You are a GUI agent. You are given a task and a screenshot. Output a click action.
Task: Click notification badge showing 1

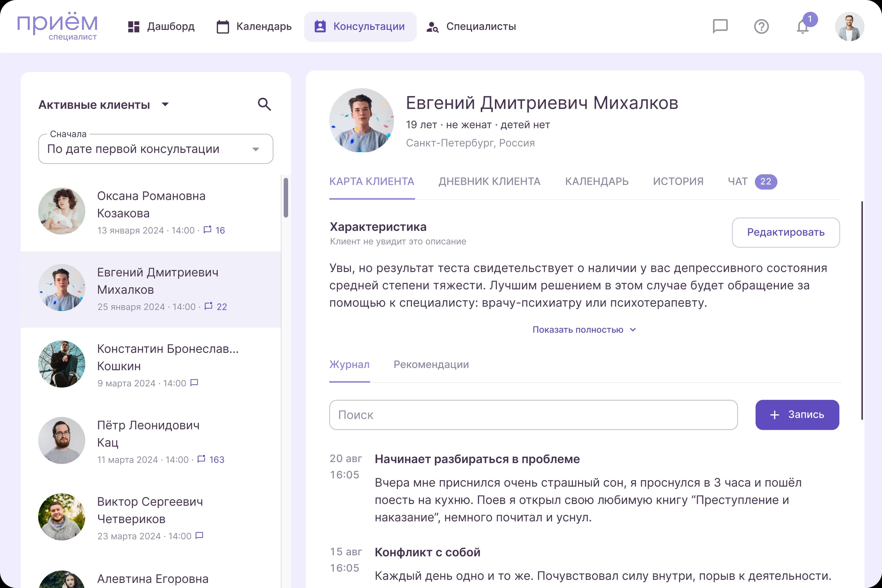(810, 19)
